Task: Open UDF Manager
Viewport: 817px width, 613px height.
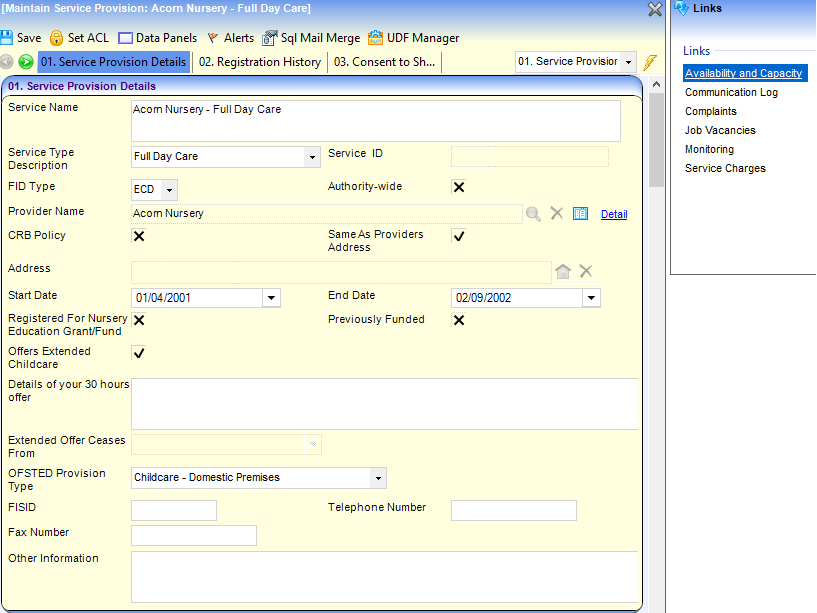Action: [375, 38]
